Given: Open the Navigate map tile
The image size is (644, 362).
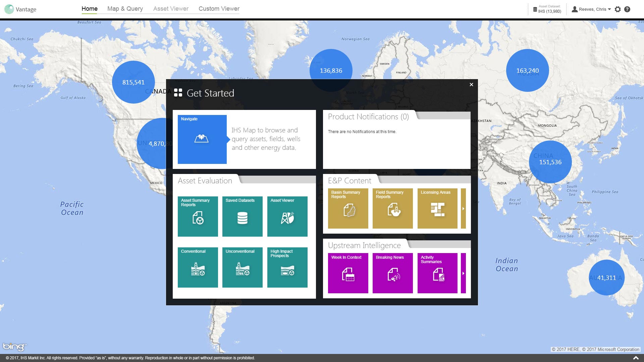Looking at the screenshot, I should click(202, 139).
